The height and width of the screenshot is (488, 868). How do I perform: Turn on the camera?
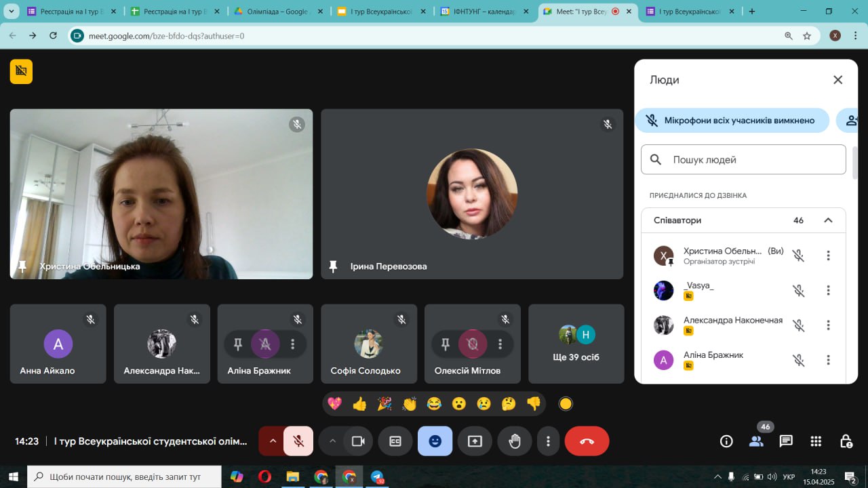coord(358,441)
